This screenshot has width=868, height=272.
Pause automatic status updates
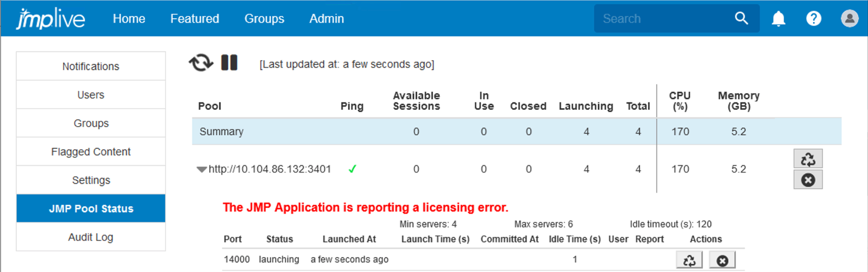[x=229, y=63]
